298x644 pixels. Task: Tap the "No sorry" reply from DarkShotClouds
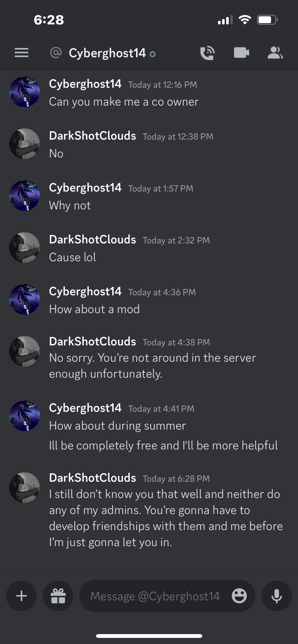[152, 366]
